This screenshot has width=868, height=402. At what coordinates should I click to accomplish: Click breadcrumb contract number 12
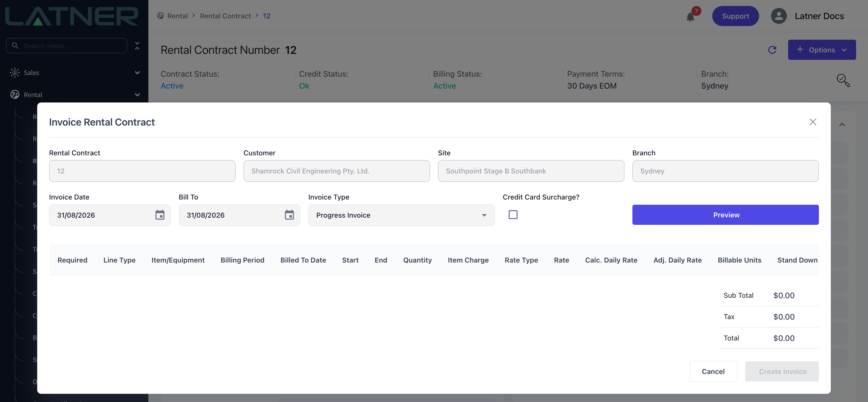coord(267,16)
